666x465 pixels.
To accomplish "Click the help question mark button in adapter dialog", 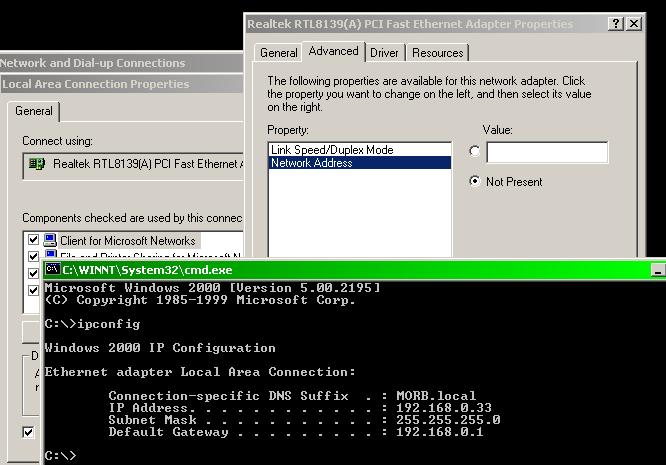I will tap(615, 23).
